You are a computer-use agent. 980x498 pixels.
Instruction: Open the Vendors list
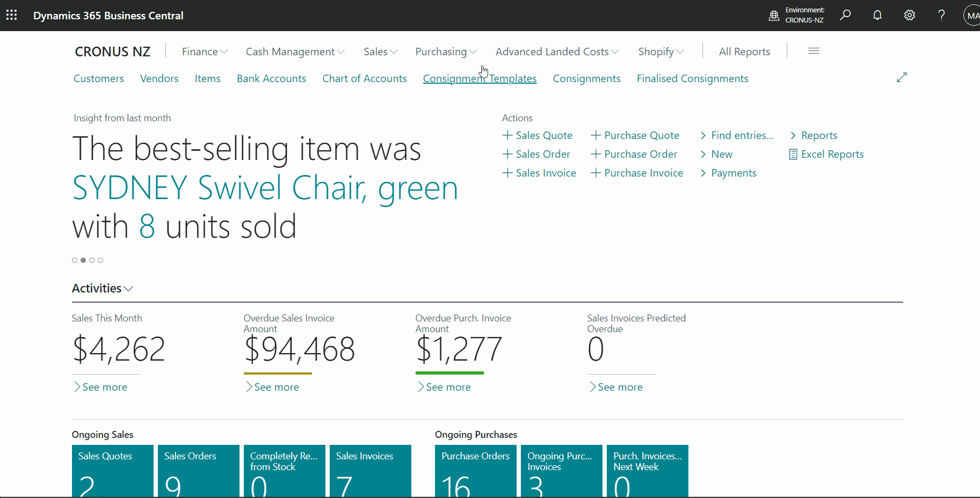159,78
